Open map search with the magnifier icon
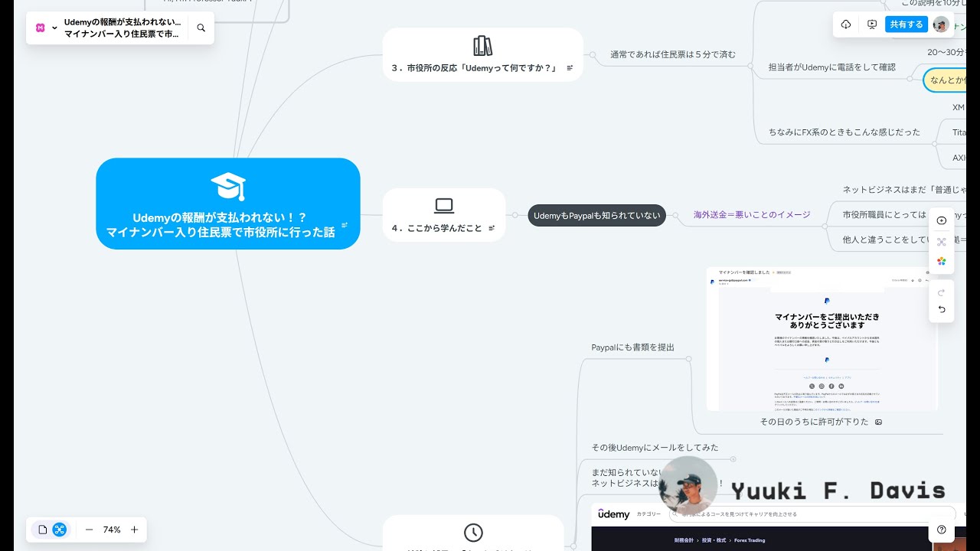Viewport: 980px width, 551px height. [x=201, y=28]
